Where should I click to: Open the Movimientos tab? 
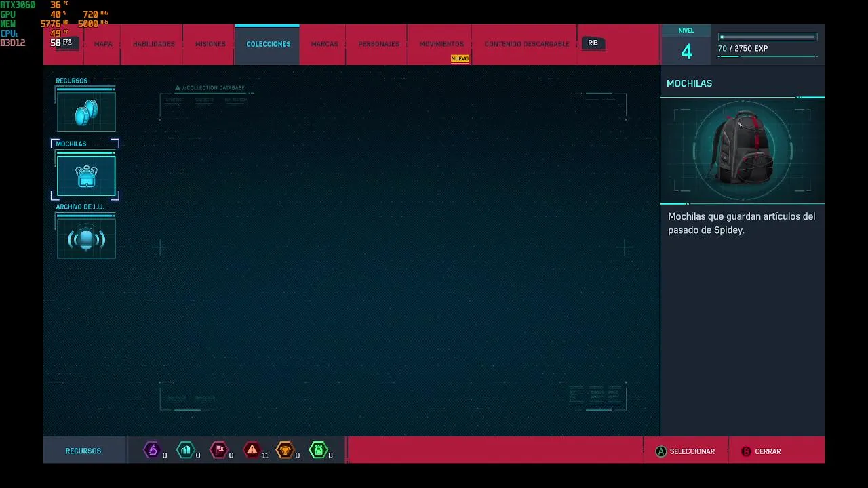point(441,44)
